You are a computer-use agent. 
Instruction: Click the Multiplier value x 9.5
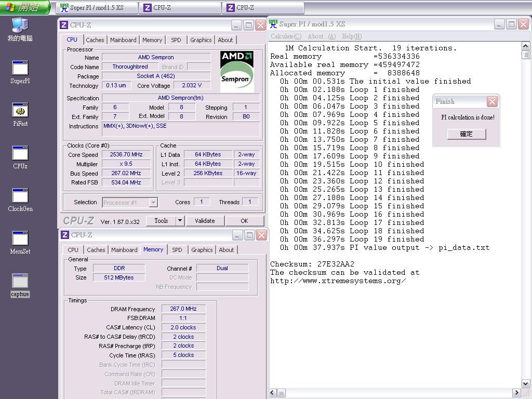[126, 164]
